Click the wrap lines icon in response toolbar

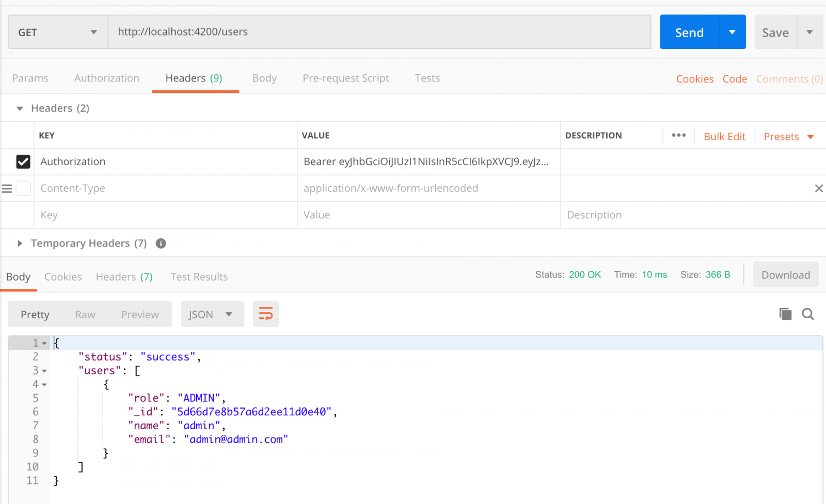(x=265, y=314)
